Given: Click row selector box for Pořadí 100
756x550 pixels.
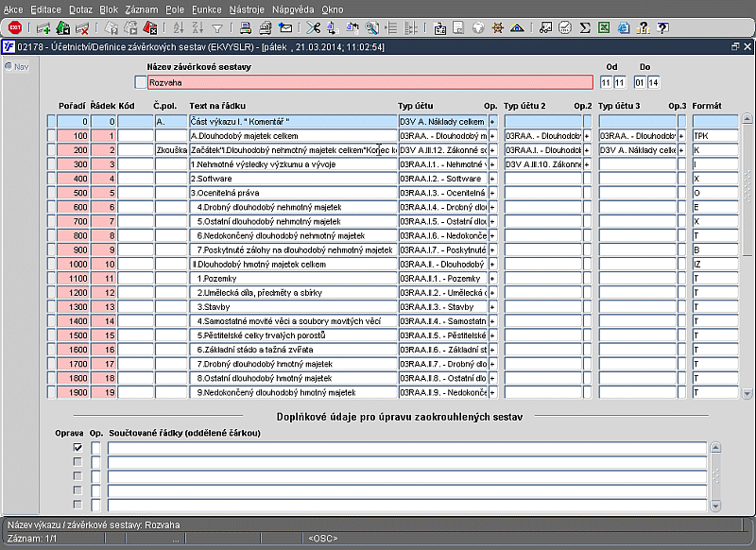Looking at the screenshot, I should click(x=52, y=136).
